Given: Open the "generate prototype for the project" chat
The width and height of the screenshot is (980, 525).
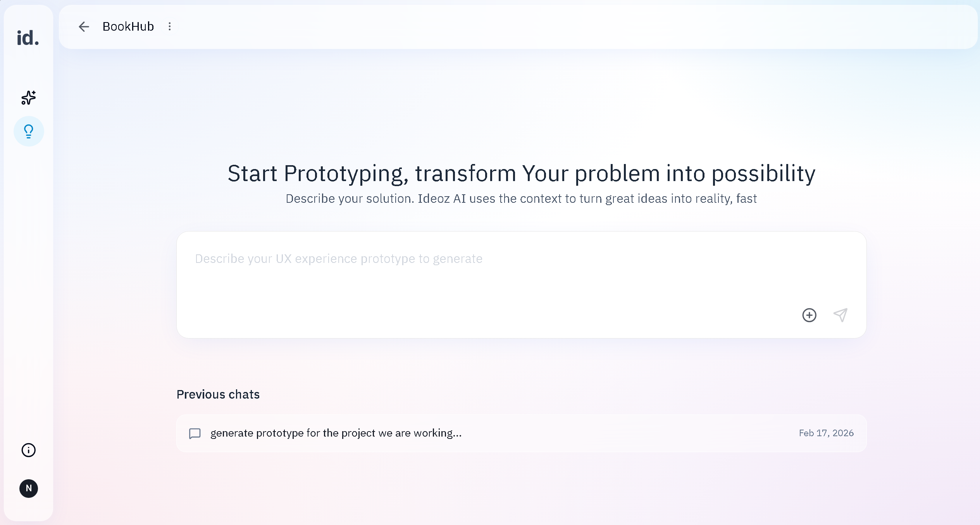Looking at the screenshot, I should (336, 433).
